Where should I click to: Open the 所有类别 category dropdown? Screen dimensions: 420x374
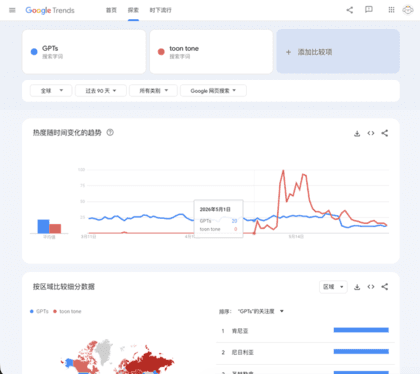(153, 91)
